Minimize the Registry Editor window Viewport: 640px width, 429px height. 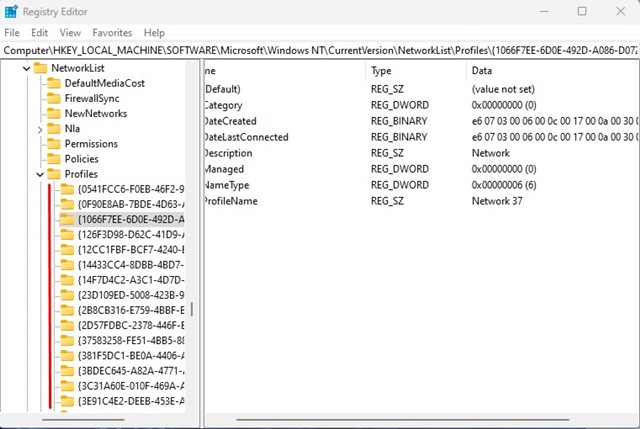[544, 11]
